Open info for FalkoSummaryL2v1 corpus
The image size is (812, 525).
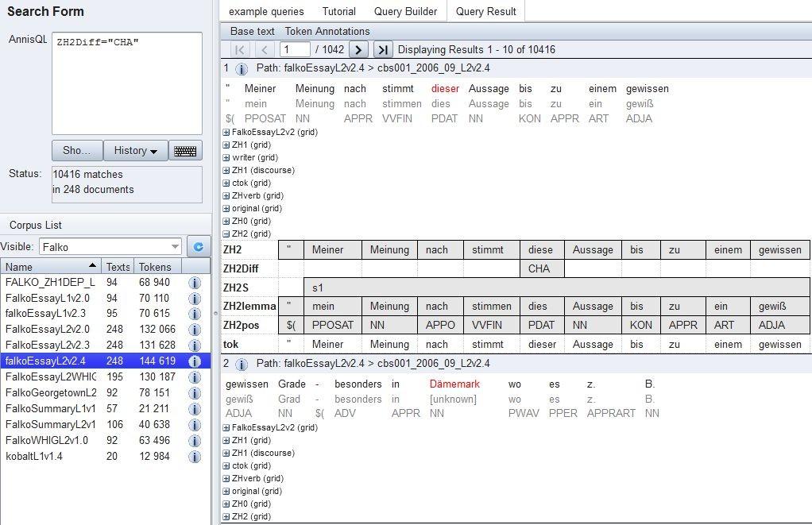194,425
